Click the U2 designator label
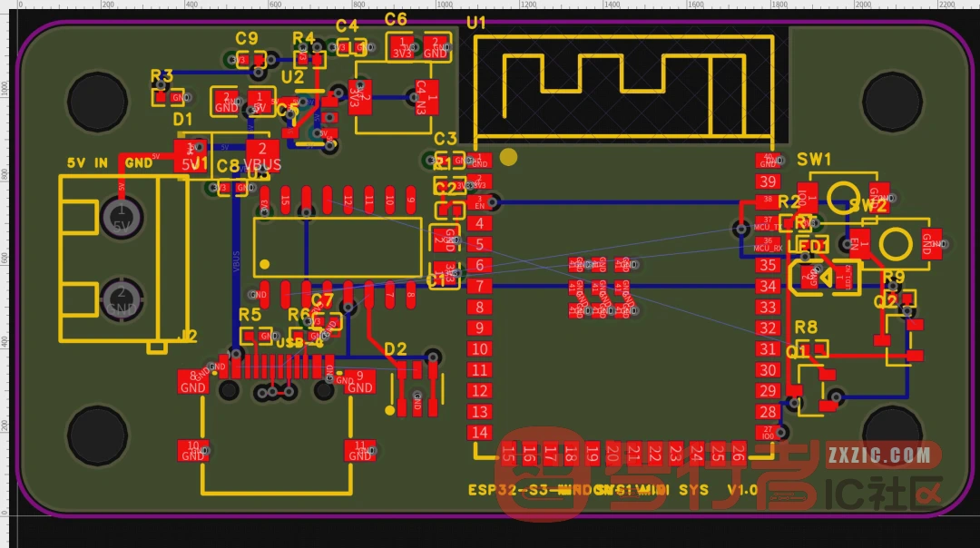The height and width of the screenshot is (548, 980). (292, 77)
